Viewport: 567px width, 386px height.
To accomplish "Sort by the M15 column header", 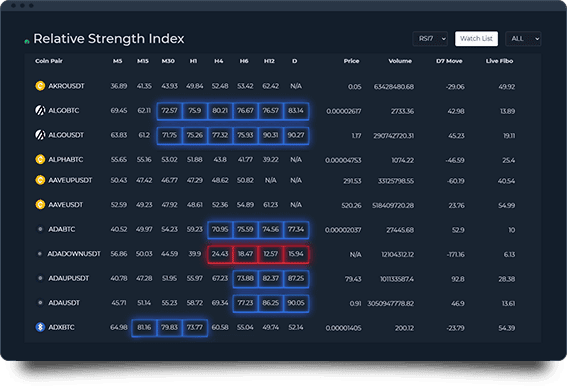I will click(x=143, y=61).
